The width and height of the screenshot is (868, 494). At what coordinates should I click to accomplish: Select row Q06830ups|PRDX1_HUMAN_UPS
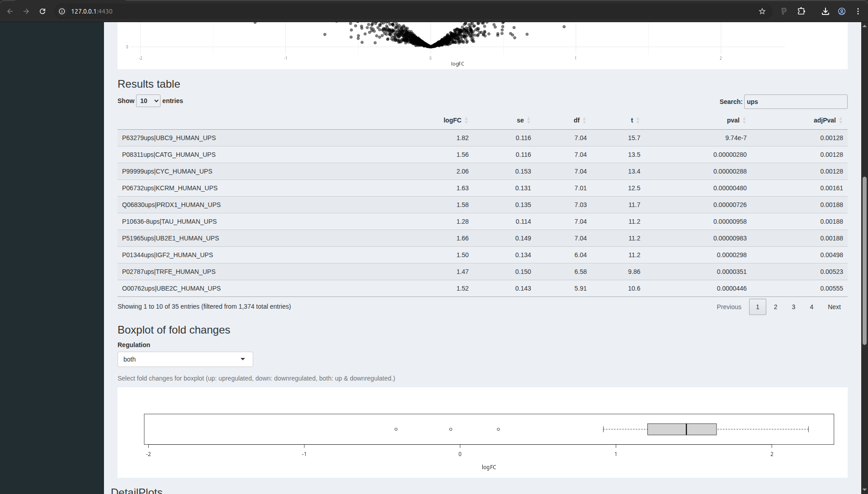[x=482, y=205]
